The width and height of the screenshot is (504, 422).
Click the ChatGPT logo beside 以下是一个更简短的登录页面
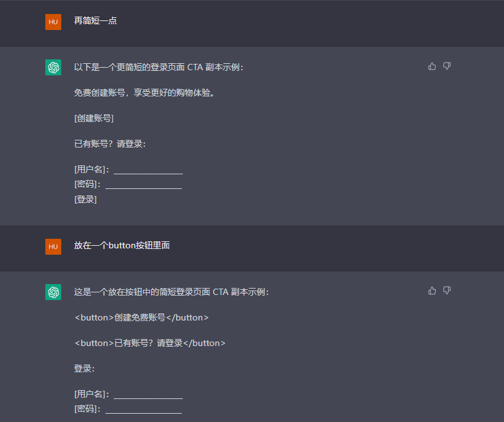coord(54,67)
